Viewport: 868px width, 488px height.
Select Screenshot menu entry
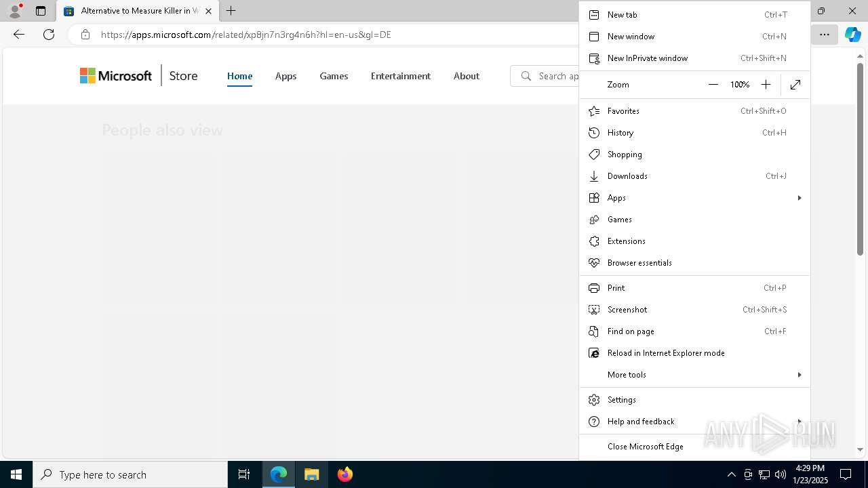point(694,310)
